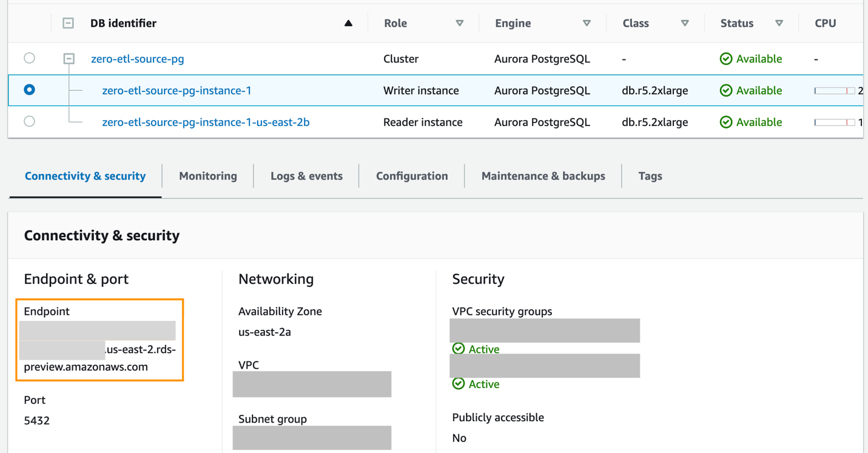Open the Maintenance & backups tab
The height and width of the screenshot is (453, 868).
coord(543,176)
